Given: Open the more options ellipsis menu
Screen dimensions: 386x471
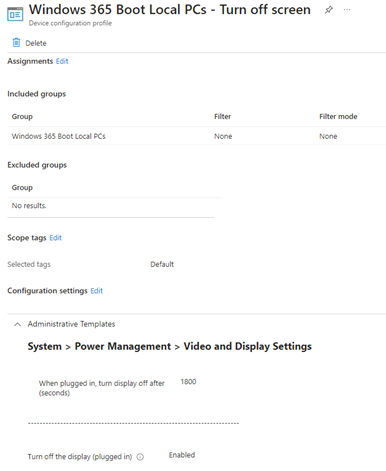Looking at the screenshot, I should click(x=347, y=10).
